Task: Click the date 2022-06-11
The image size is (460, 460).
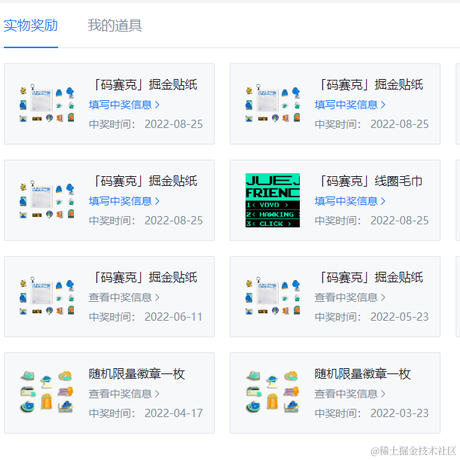Action: click(x=173, y=317)
